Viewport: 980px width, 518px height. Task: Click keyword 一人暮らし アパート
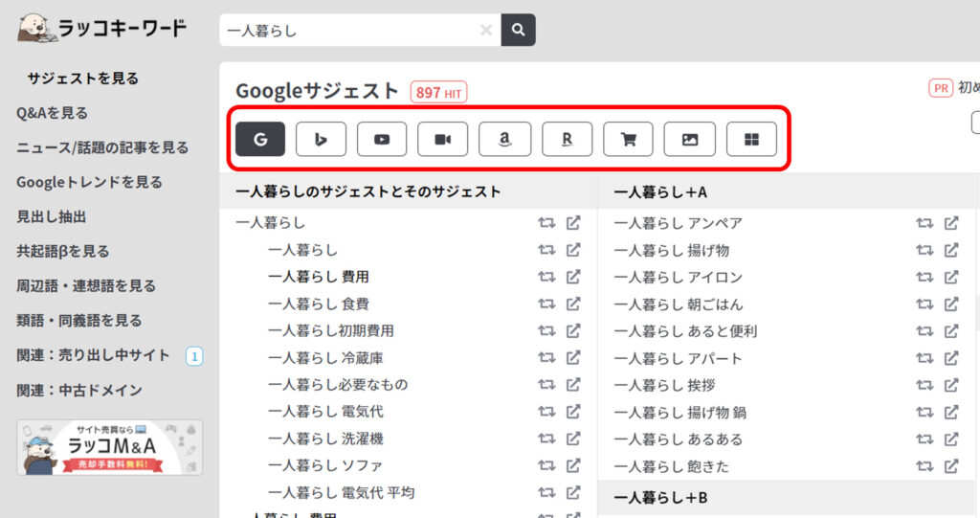679,358
